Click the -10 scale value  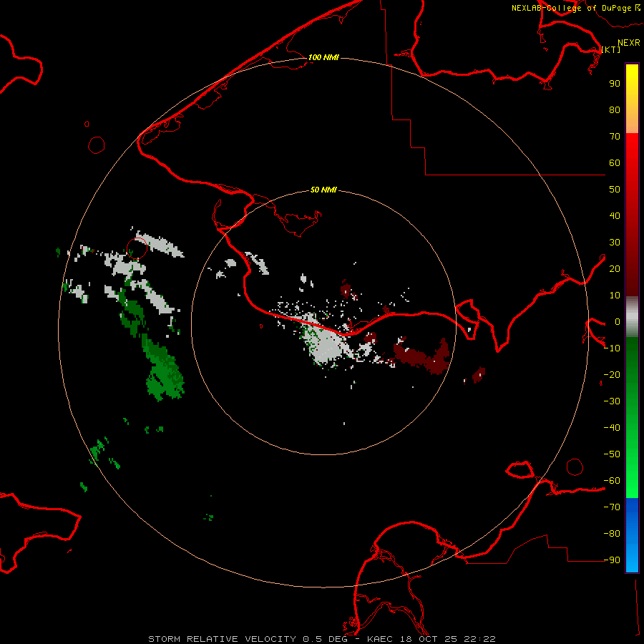(x=612, y=348)
